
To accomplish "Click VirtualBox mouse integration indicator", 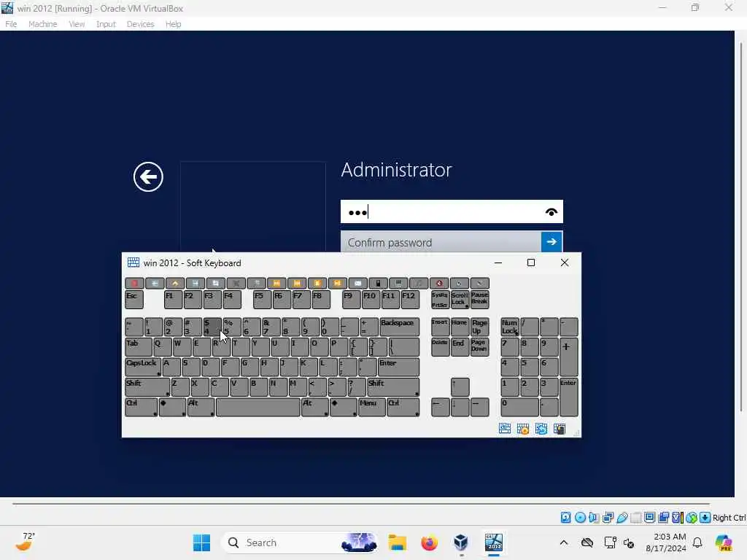I will coord(692,517).
